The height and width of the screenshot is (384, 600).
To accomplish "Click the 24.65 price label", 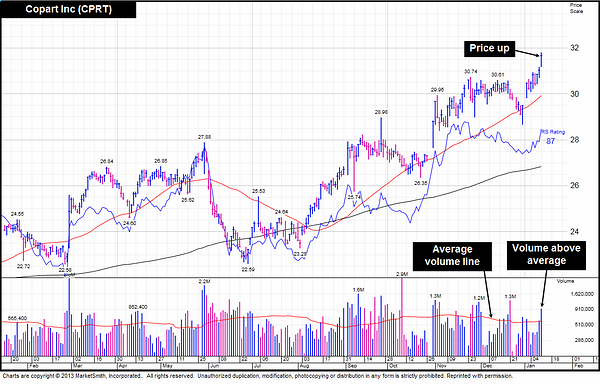I will tap(17, 214).
